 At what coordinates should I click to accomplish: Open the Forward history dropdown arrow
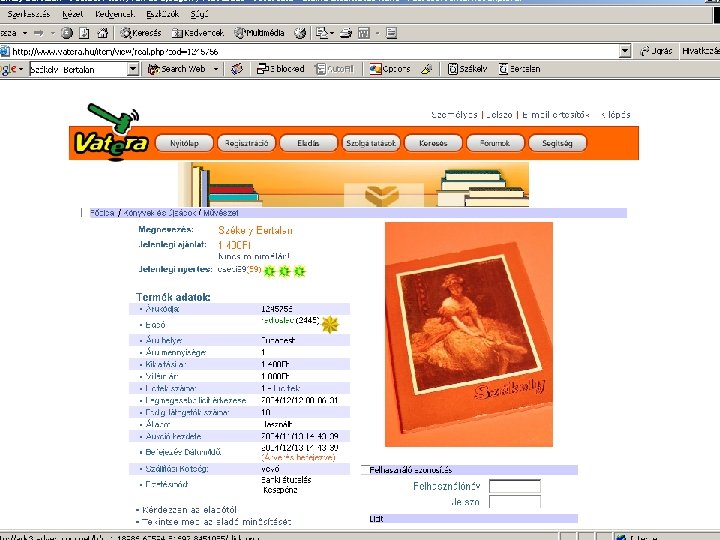[52, 33]
